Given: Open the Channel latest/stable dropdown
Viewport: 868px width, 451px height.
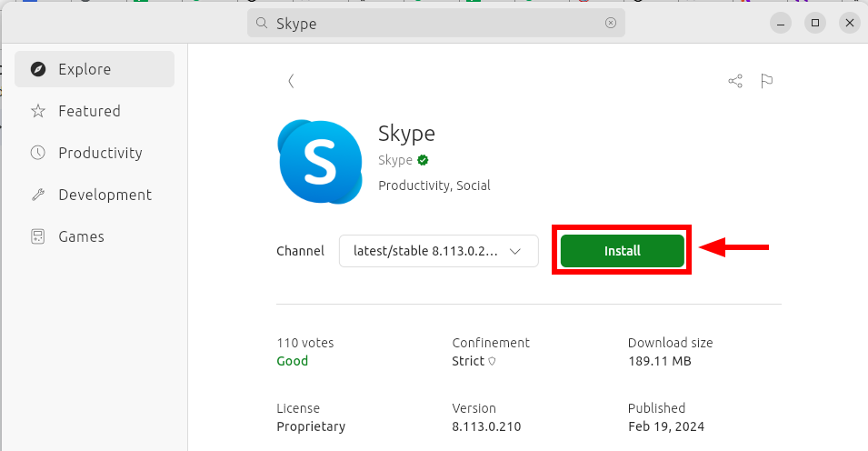Looking at the screenshot, I should pos(438,251).
